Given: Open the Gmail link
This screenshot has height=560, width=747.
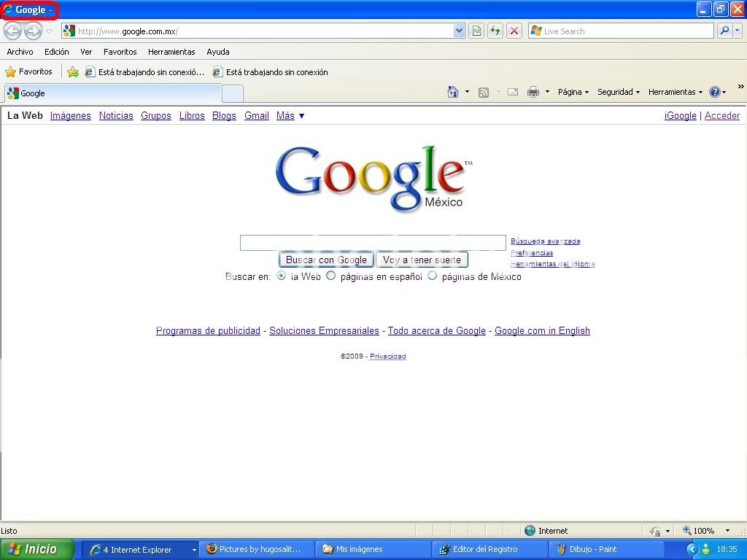Looking at the screenshot, I should point(257,116).
